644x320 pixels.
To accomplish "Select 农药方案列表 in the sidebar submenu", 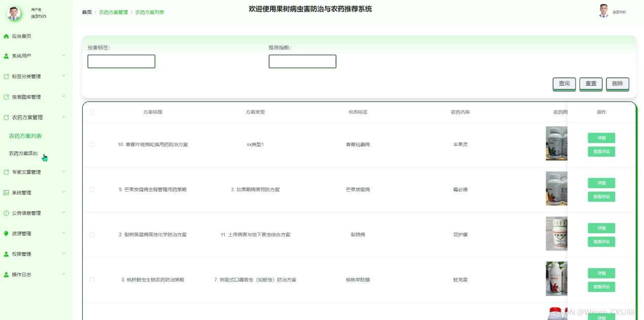I will point(25,136).
